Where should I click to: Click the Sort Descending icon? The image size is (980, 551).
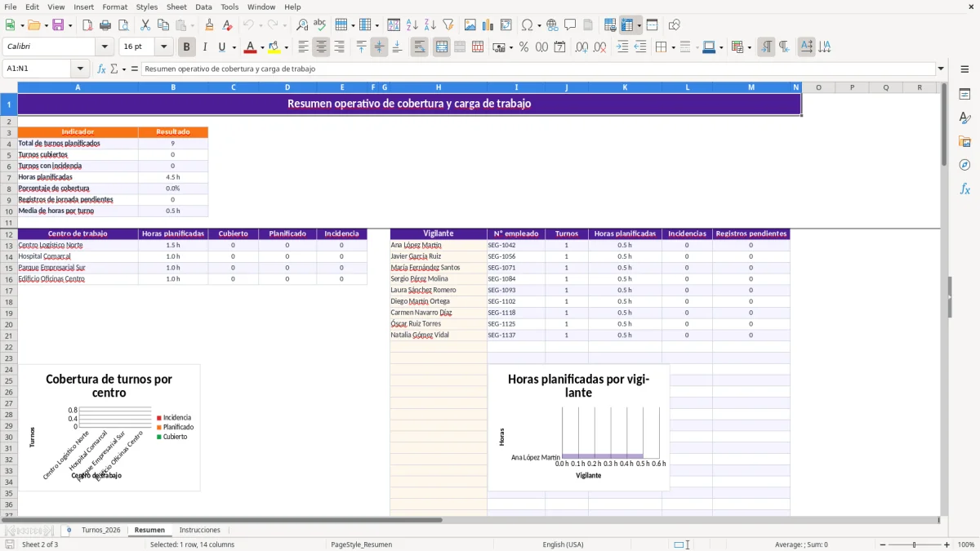pyautogui.click(x=430, y=25)
